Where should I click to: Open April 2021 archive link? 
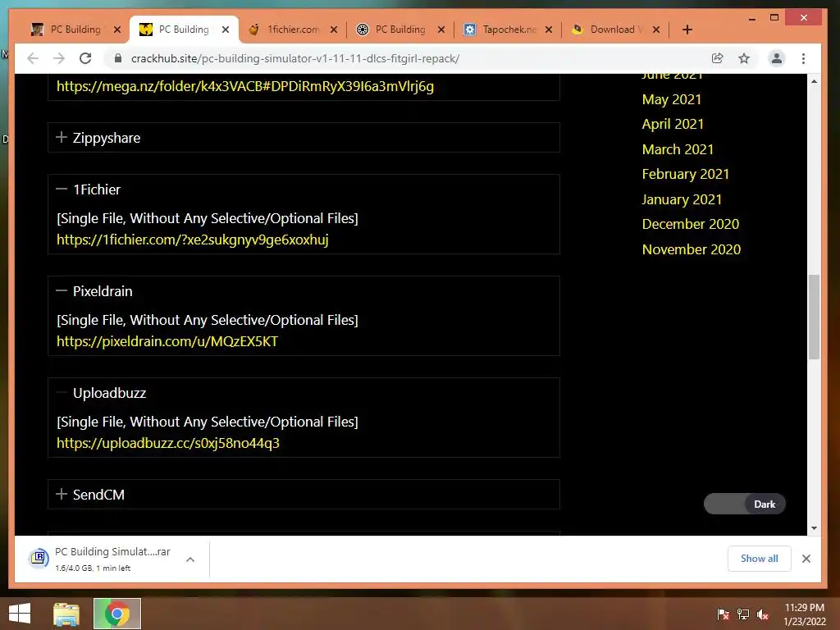click(x=673, y=125)
